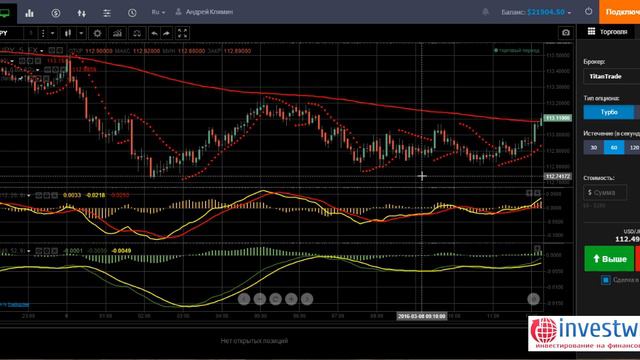Zoom out chart with round minus button
The image size is (640, 360).
click(x=260, y=299)
